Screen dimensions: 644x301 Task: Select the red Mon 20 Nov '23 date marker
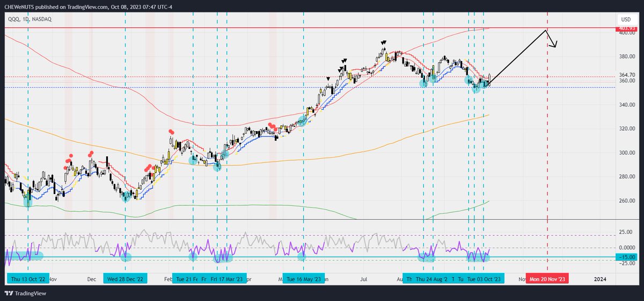point(547,279)
